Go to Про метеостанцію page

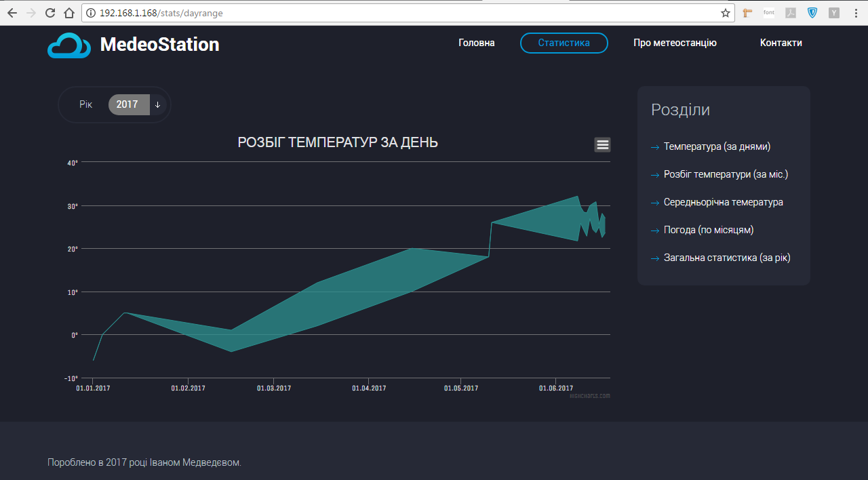[675, 43]
